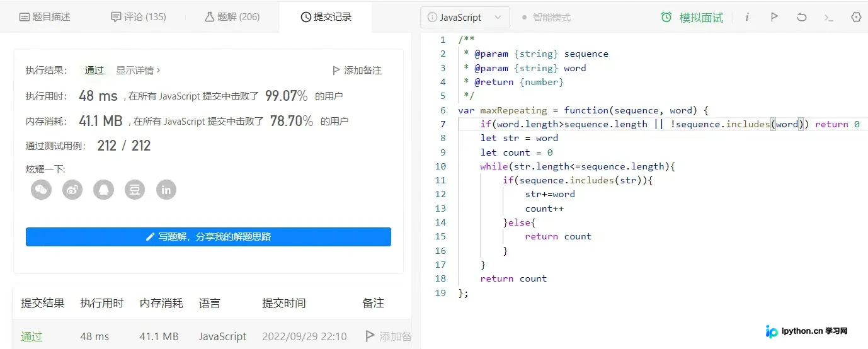
Task: Click line number 10 in the gutter
Action: click(440, 166)
